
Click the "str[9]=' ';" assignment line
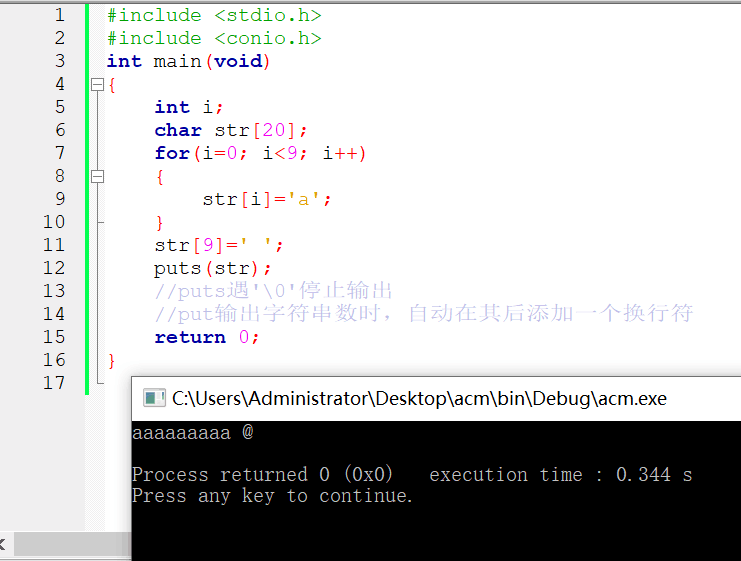pos(219,245)
